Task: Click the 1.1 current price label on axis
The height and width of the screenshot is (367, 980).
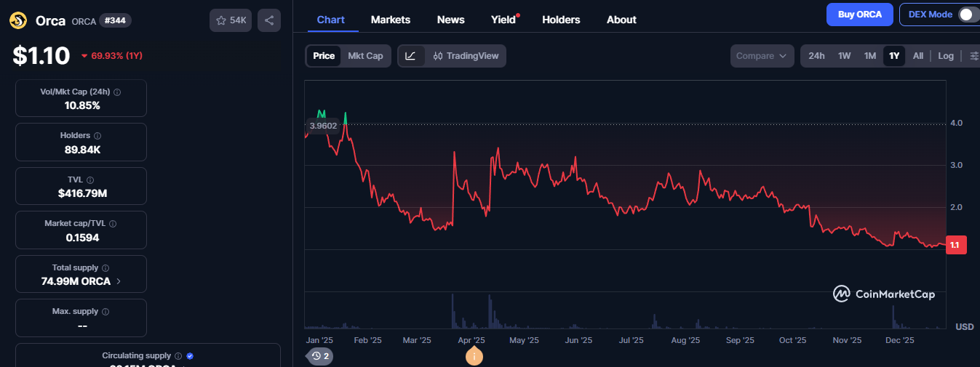Action: pos(955,246)
